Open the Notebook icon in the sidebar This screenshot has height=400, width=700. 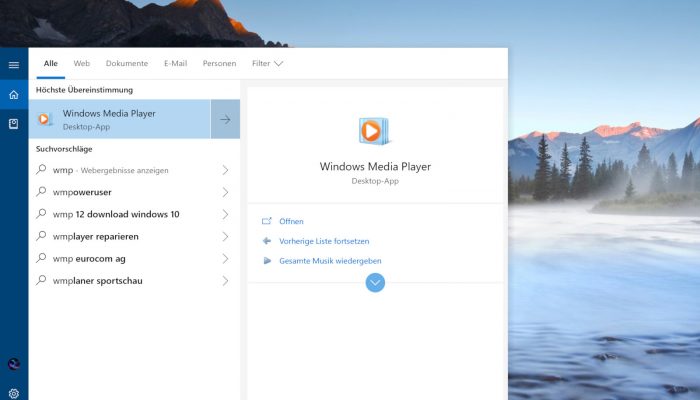coord(14,124)
